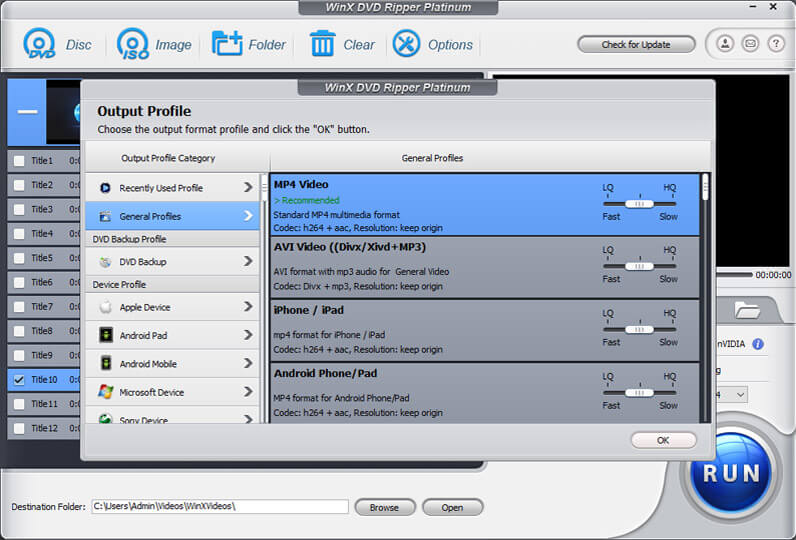Screen dimensions: 796x540
Task: Open output folder icon tab
Action: tap(747, 310)
